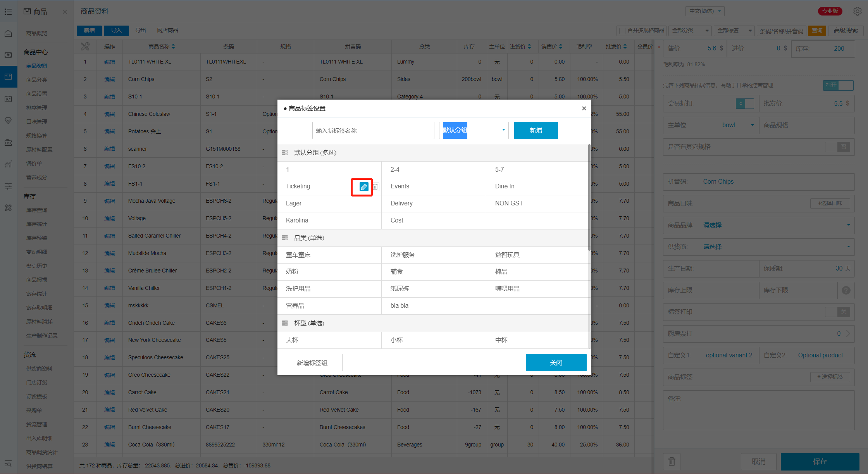
Task: Check 合并多规格商品 checkbox
Action: click(x=622, y=31)
